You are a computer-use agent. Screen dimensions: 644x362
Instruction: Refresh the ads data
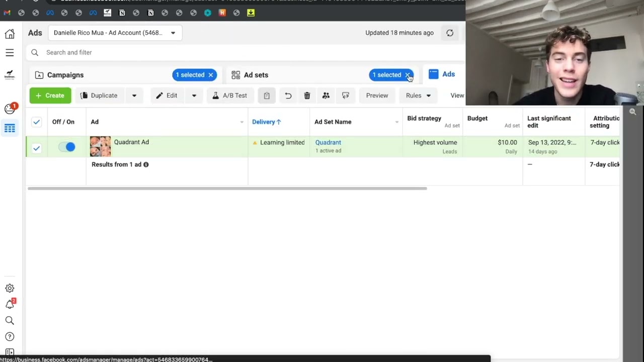coord(450,33)
